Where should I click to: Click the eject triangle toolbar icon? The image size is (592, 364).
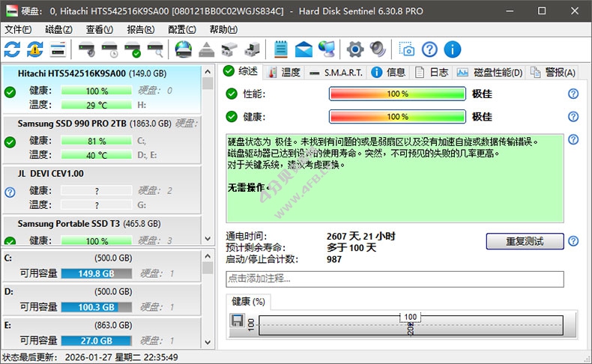click(x=207, y=49)
